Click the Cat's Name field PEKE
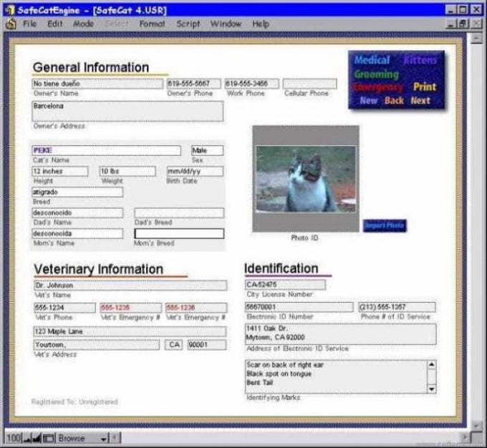 pos(106,150)
